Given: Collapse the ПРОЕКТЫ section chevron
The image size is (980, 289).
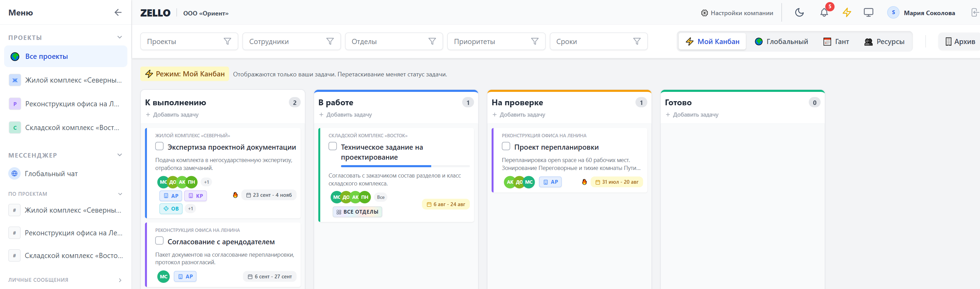Looking at the screenshot, I should click(x=120, y=37).
